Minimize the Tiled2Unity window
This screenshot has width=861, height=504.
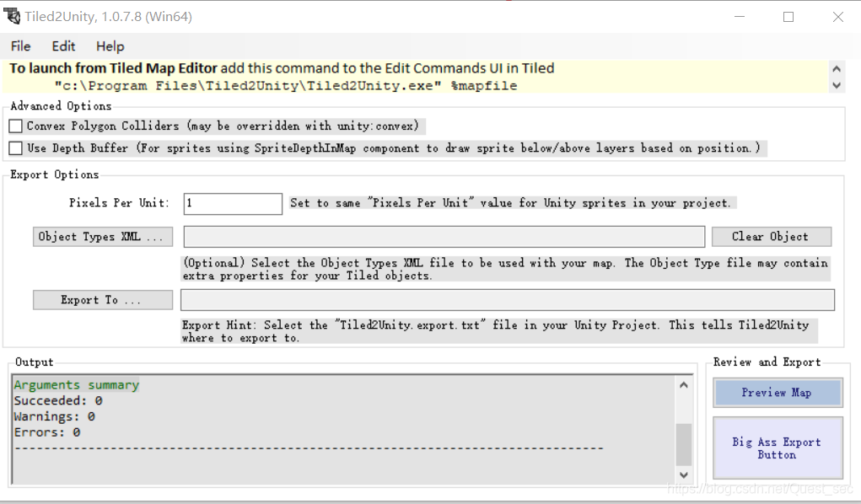point(739,17)
